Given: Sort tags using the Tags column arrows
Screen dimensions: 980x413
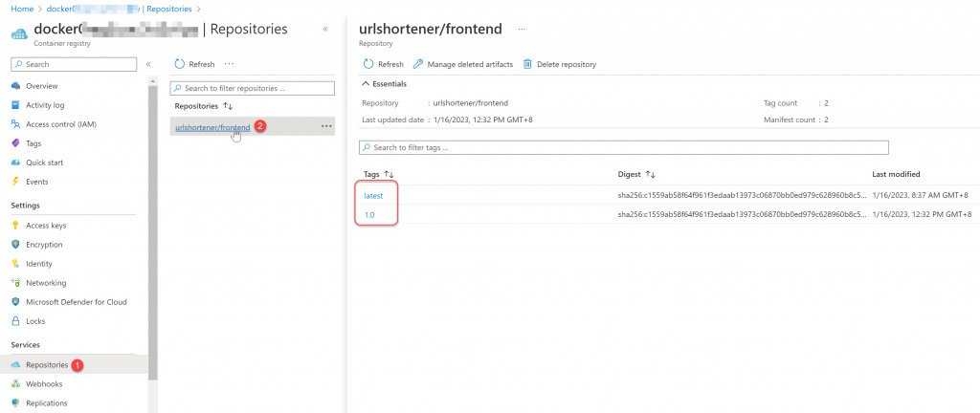Looking at the screenshot, I should pyautogui.click(x=390, y=175).
